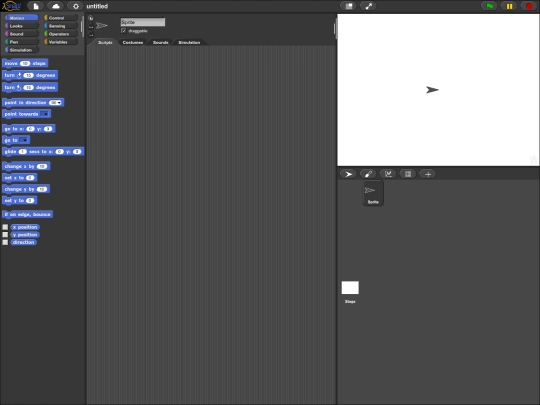Open point towards target dropdown
This screenshot has width=540, height=405.
[45, 114]
